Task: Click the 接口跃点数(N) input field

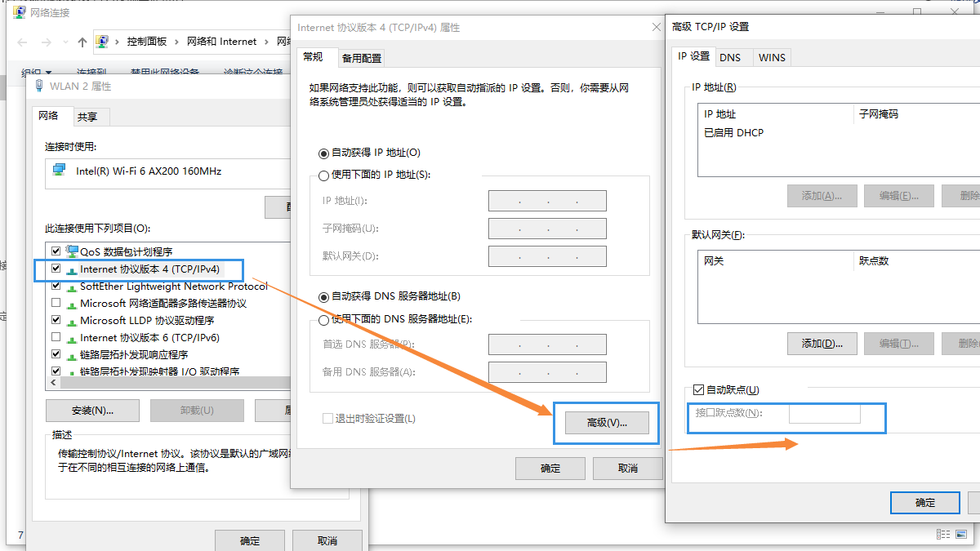Action: (x=825, y=413)
